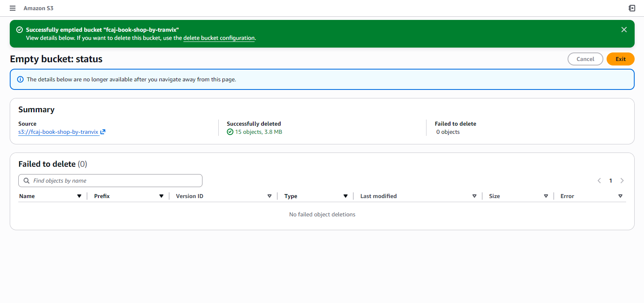
Task: Click the Cancel button
Action: click(x=585, y=59)
